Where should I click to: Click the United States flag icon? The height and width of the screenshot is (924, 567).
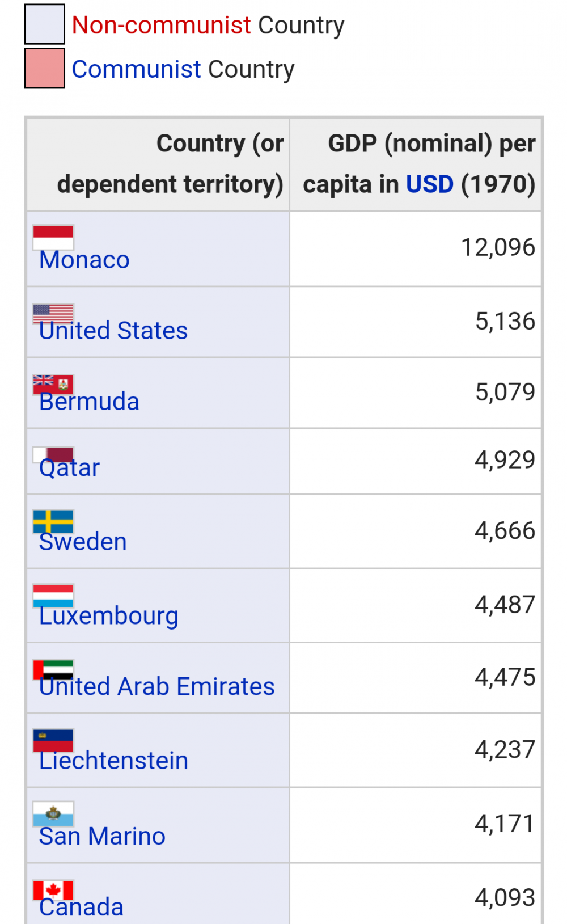click(53, 313)
